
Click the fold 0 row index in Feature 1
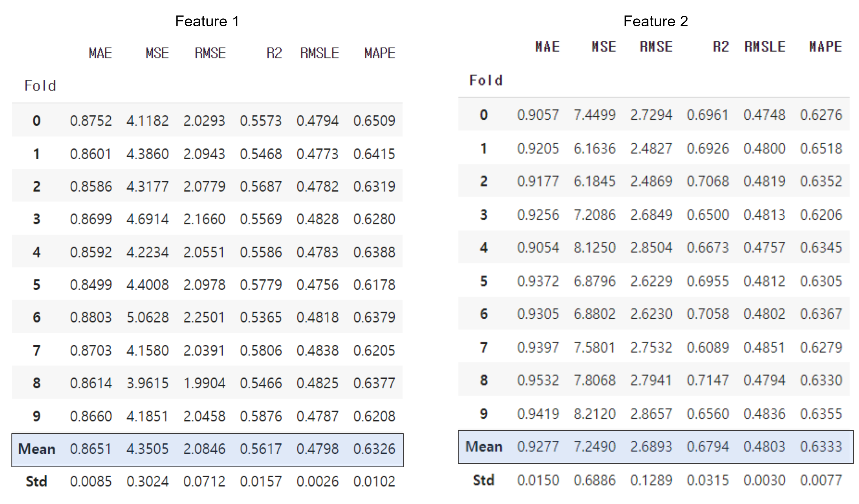[36, 121]
